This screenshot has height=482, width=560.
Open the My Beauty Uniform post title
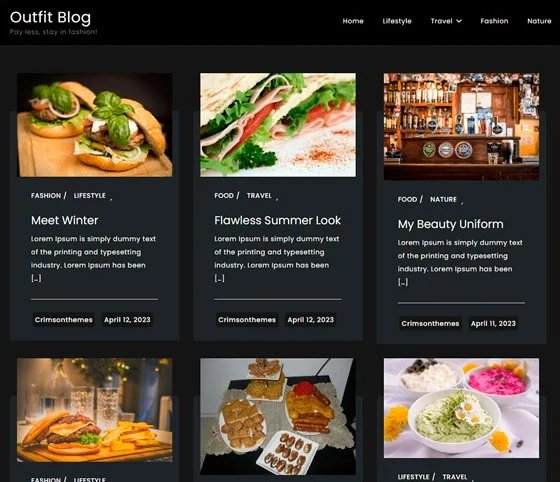pyautogui.click(x=450, y=224)
